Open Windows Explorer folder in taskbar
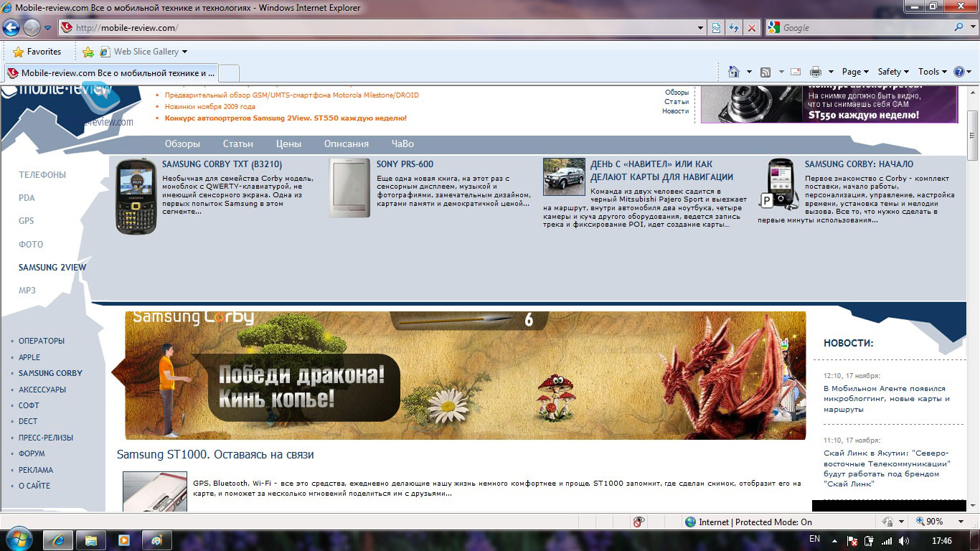 pyautogui.click(x=91, y=540)
